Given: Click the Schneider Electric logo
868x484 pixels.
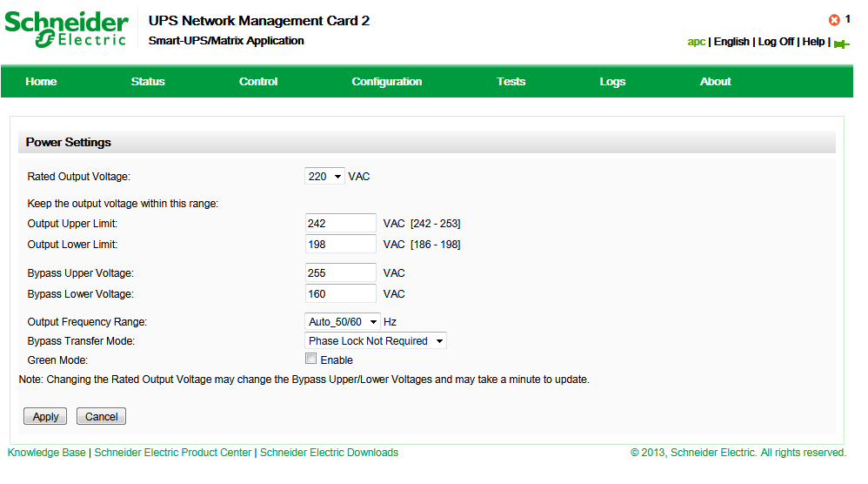Looking at the screenshot, I should pyautogui.click(x=66, y=30).
